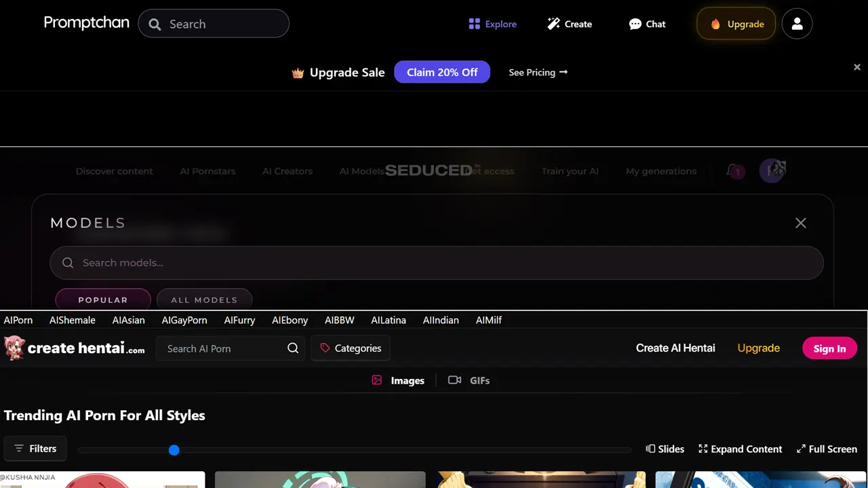Click the yellow Upgrade link

pos(759,348)
